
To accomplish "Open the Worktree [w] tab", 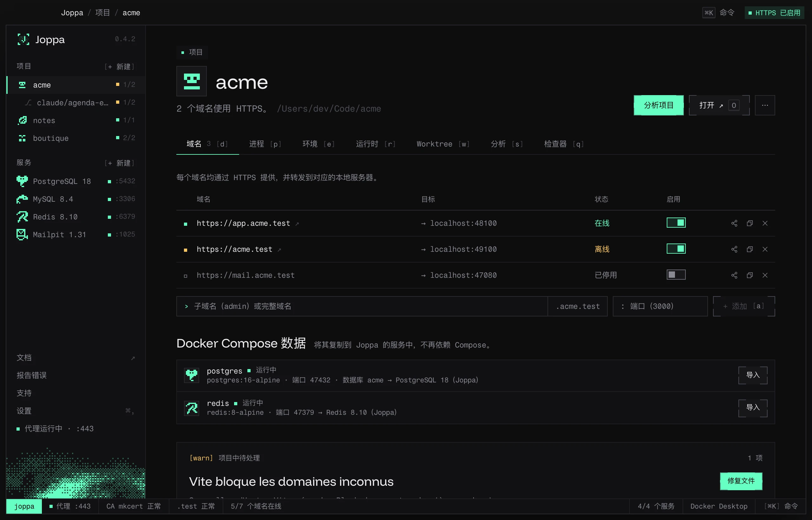I will 443,144.
